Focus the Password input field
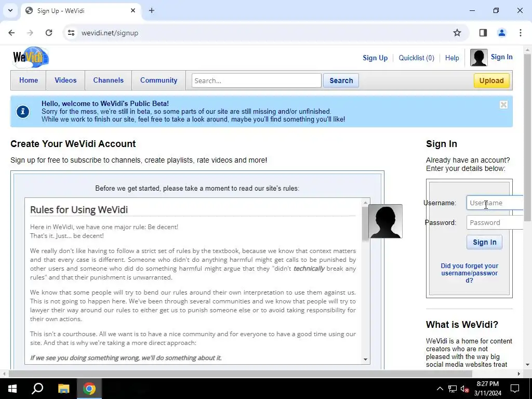 point(495,222)
